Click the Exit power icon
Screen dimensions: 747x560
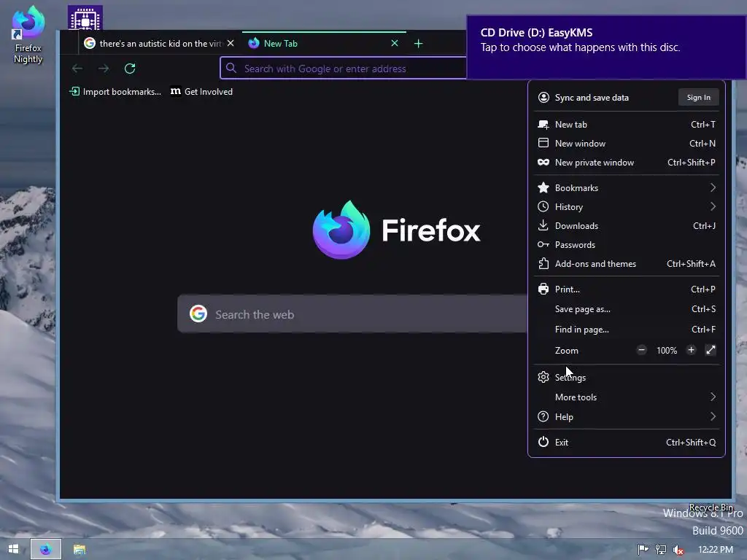543,442
